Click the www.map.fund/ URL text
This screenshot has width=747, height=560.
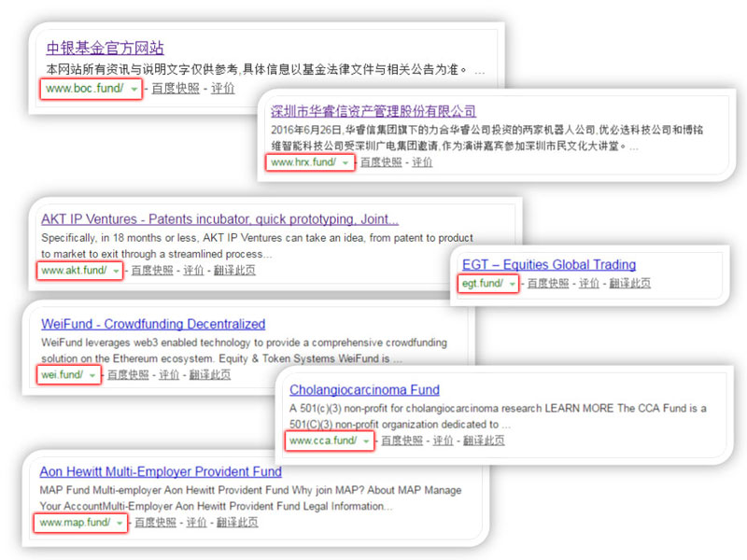(x=75, y=522)
